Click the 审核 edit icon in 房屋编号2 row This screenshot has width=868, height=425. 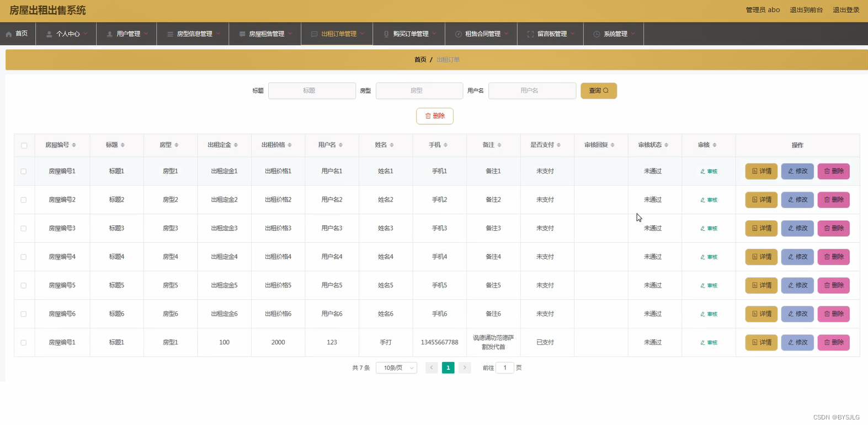click(x=702, y=200)
